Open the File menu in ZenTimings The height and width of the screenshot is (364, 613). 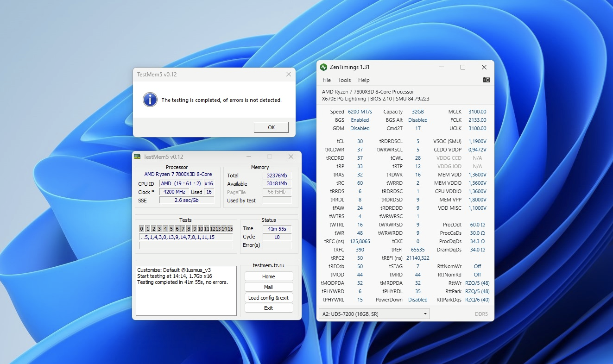tap(327, 80)
